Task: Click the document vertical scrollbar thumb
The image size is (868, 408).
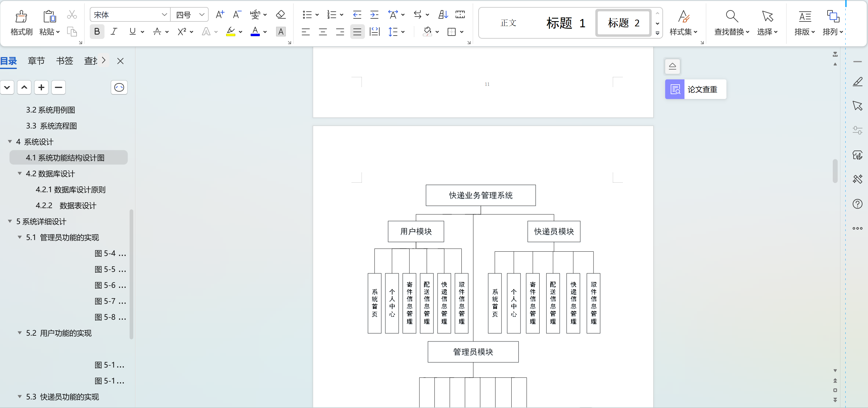Action: [x=835, y=171]
